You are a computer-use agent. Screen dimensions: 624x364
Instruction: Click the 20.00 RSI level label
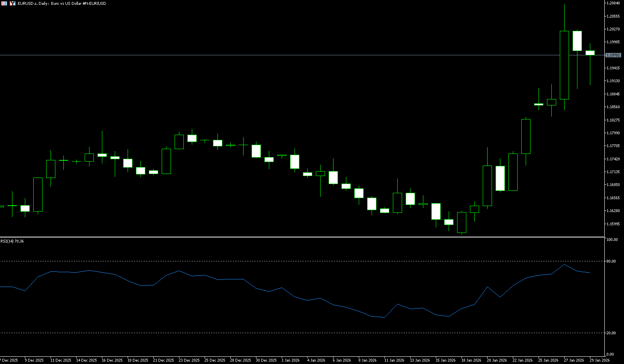tap(611, 333)
